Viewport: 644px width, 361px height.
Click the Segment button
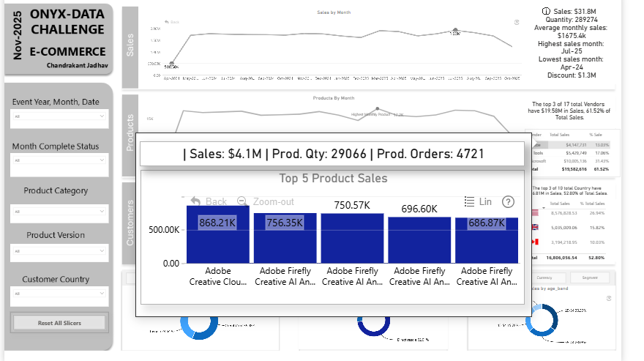[x=589, y=278]
